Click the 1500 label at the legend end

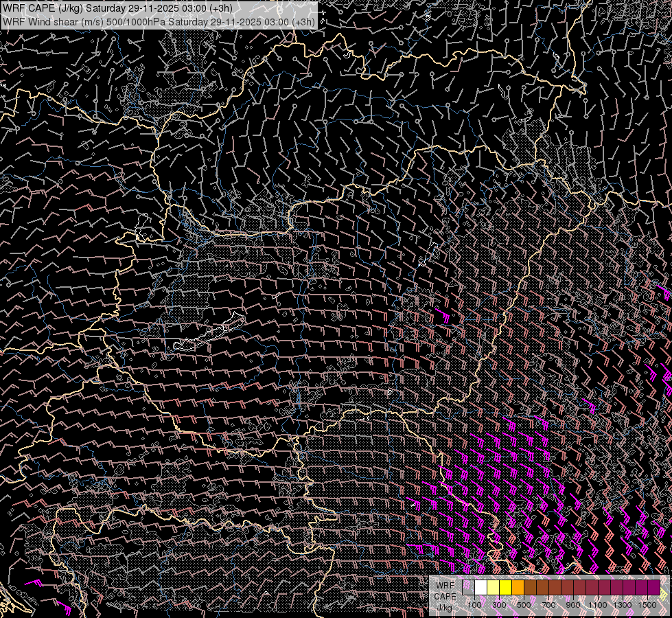tap(647, 605)
